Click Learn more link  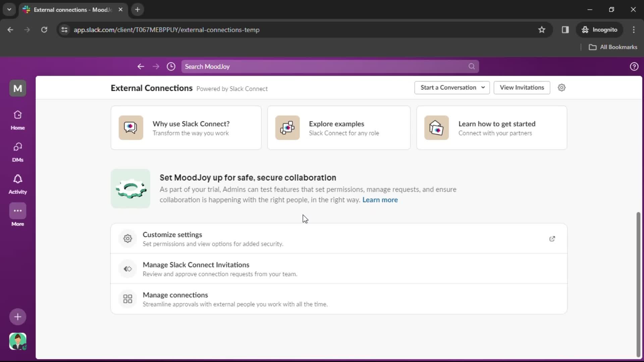pyautogui.click(x=379, y=200)
